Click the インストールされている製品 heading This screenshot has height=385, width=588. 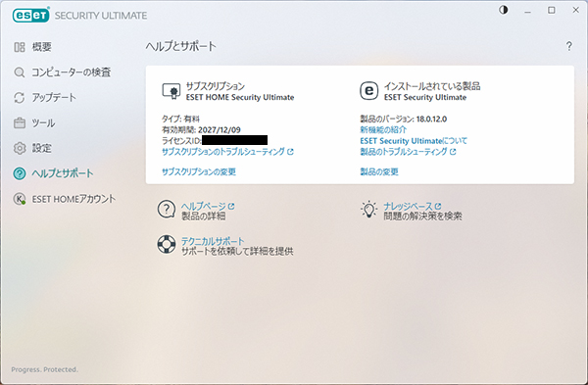click(432, 86)
